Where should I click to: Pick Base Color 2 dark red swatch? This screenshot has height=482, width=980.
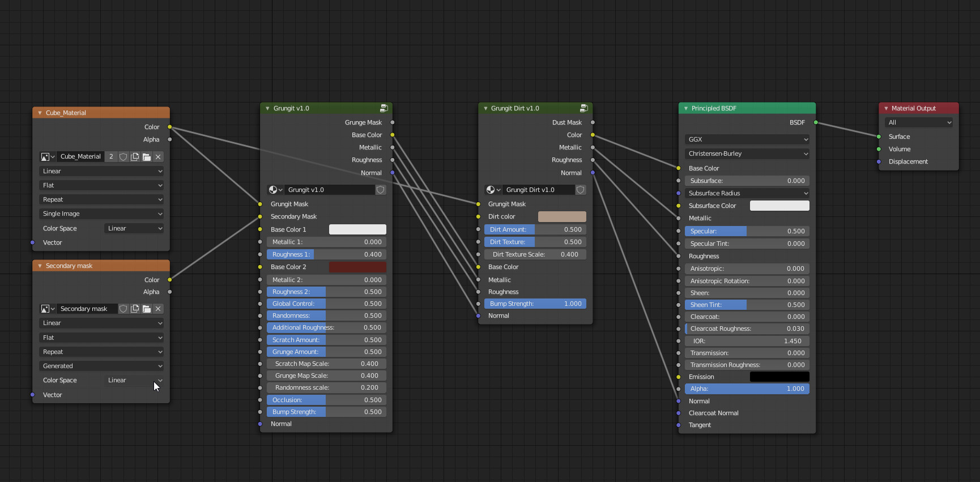coord(357,267)
